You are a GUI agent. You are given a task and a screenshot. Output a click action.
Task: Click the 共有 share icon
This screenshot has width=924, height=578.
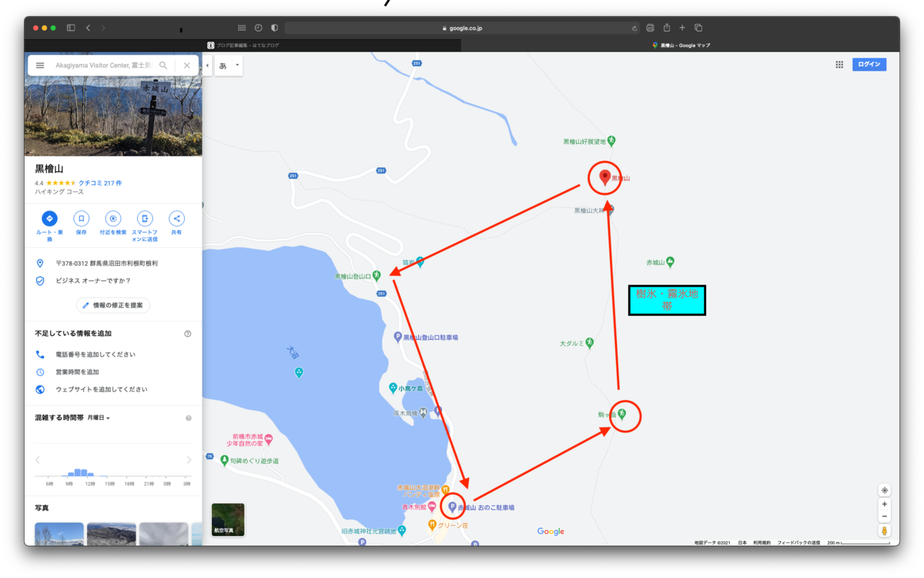176,219
